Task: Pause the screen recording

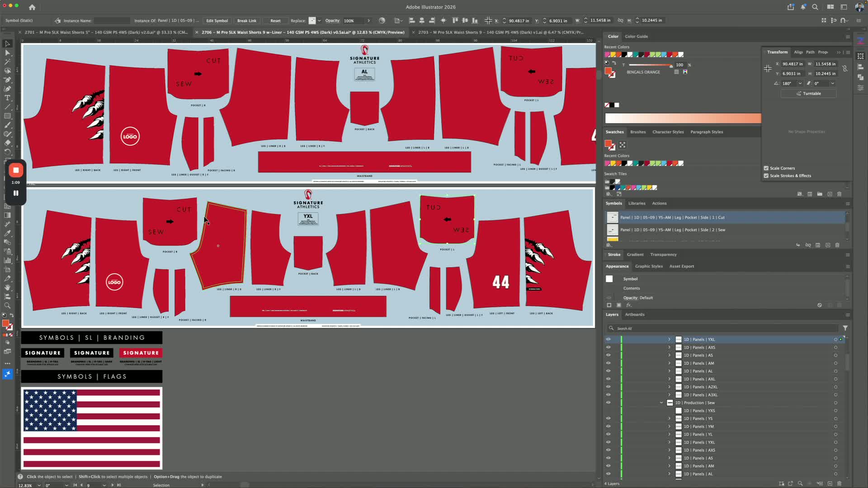Action: (16, 193)
